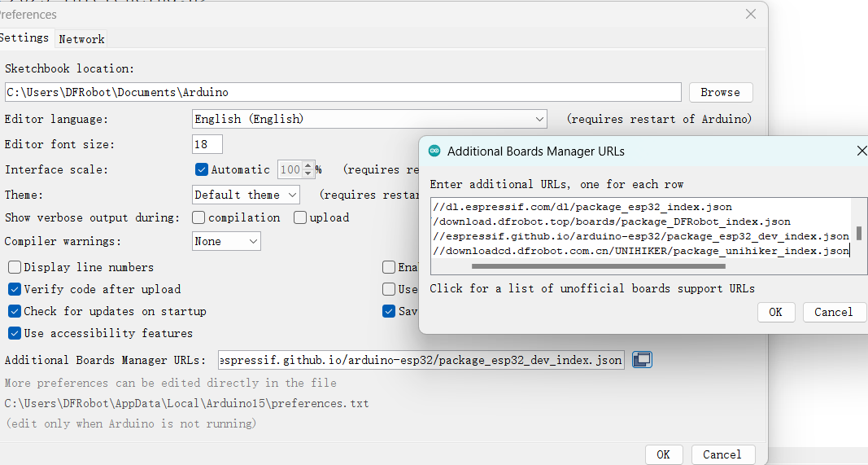Toggle the partially hidden Use... checkbox
This screenshot has width=868, height=465.
389,289
